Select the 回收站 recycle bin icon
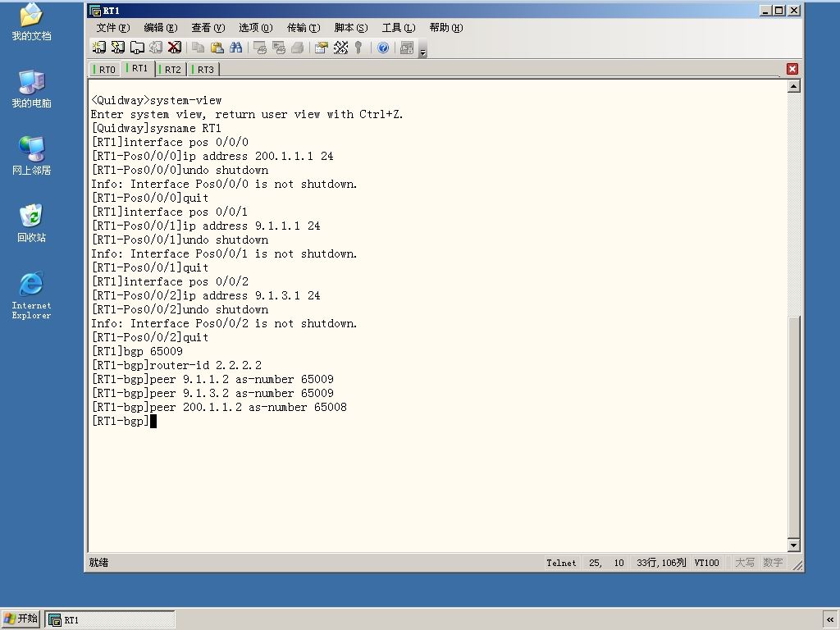The image size is (840, 630). pos(31,223)
